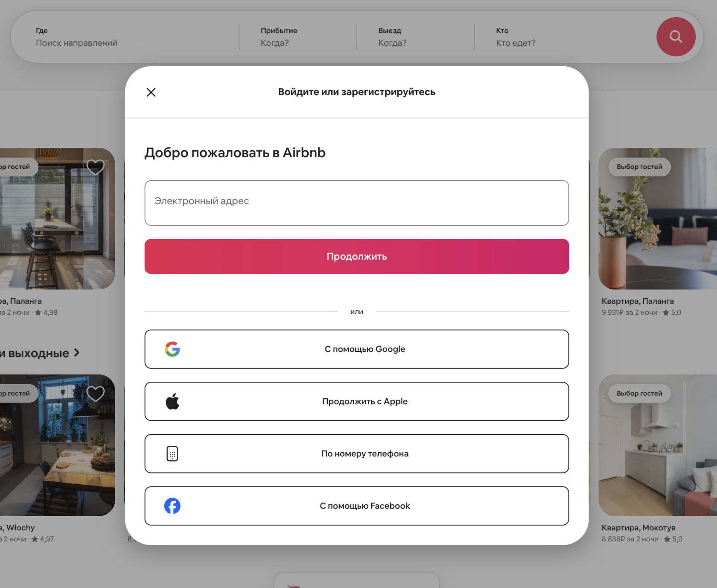This screenshot has width=717, height=588.
Task: Sign in with С помощью Google
Action: click(357, 349)
